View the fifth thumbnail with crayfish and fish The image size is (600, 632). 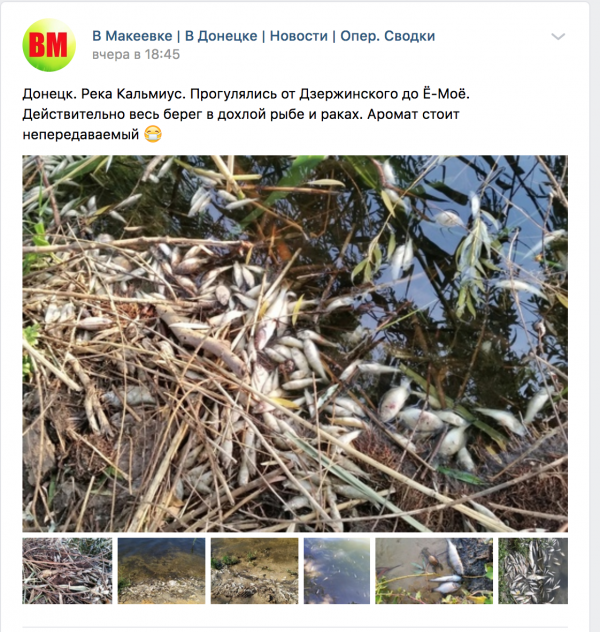tap(434, 570)
